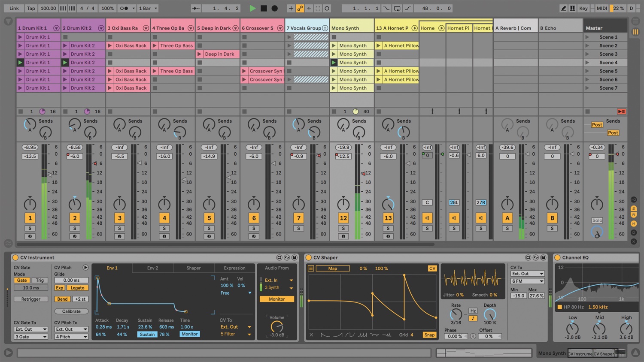Solo the Mono Synth track

point(343,228)
